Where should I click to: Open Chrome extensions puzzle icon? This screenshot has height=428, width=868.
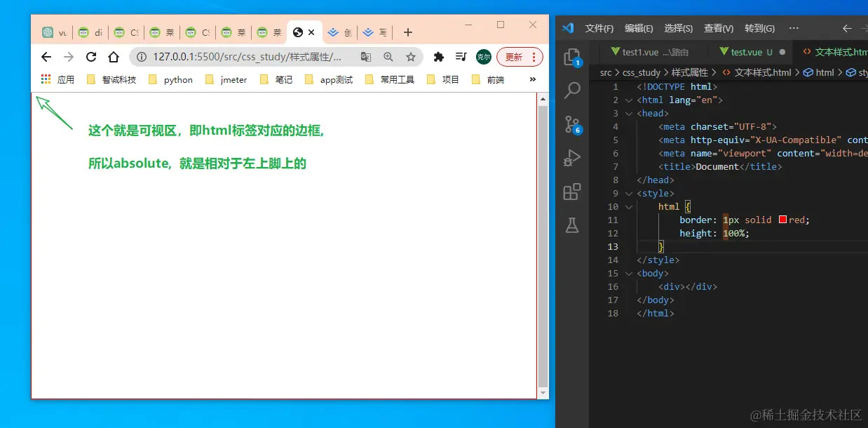tap(439, 57)
